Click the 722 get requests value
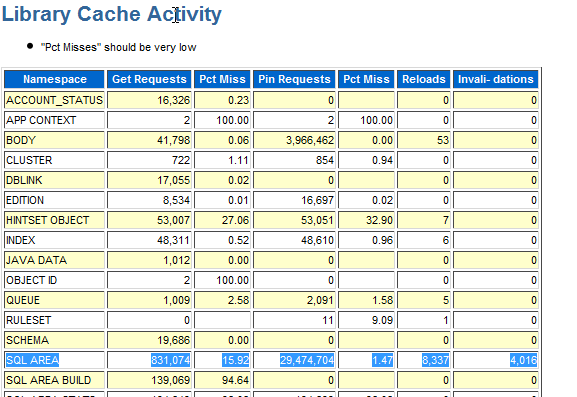 coord(181,160)
